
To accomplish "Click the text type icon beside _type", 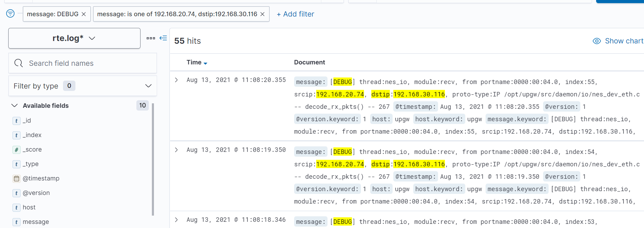I will [16, 164].
